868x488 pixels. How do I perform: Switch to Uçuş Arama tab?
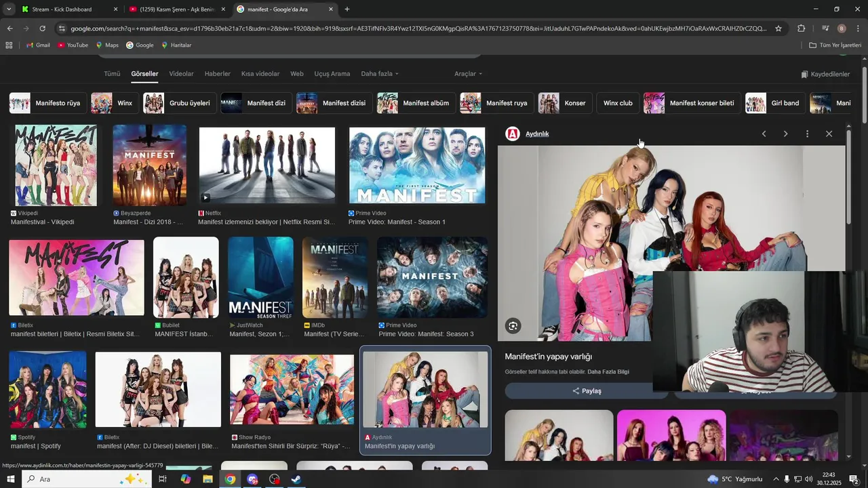332,74
